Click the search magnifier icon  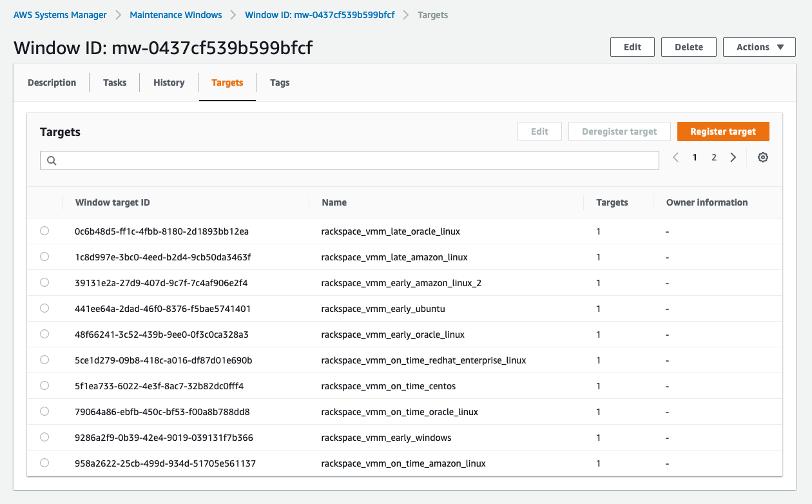[x=52, y=160]
